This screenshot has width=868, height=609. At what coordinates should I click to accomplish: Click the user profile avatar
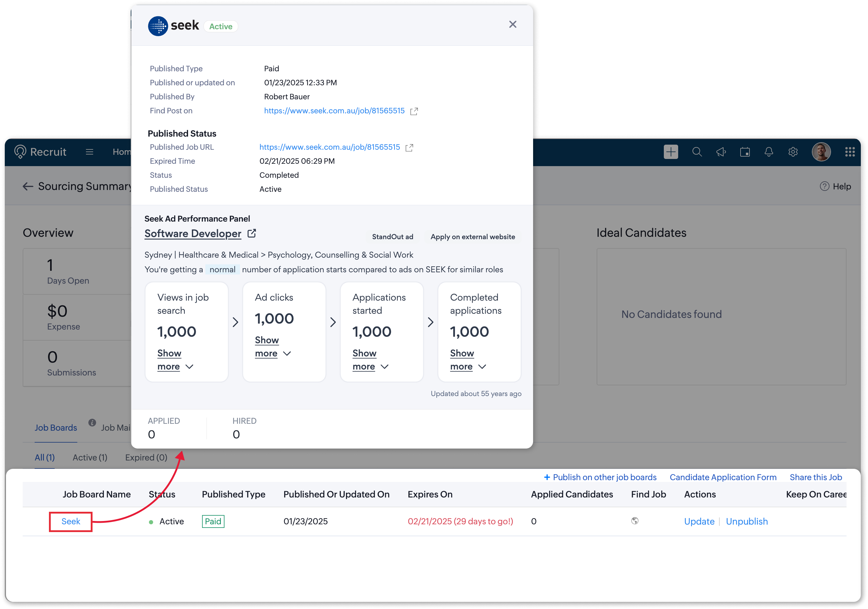(821, 152)
